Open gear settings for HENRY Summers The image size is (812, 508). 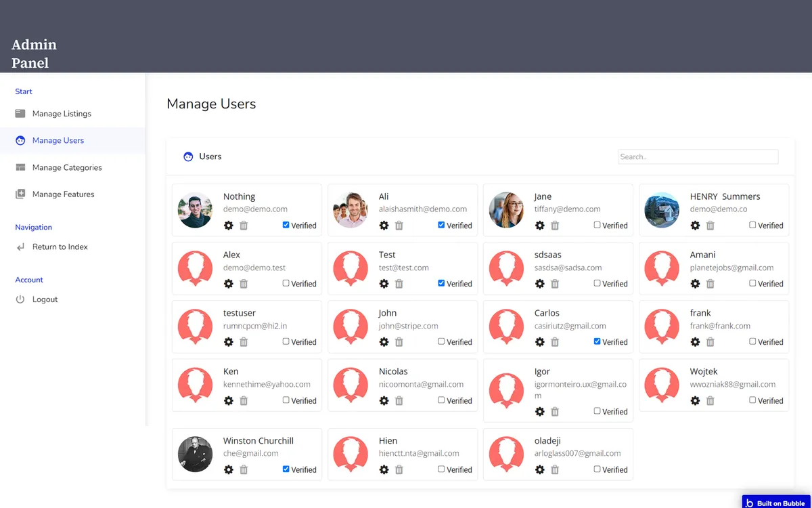[696, 226]
